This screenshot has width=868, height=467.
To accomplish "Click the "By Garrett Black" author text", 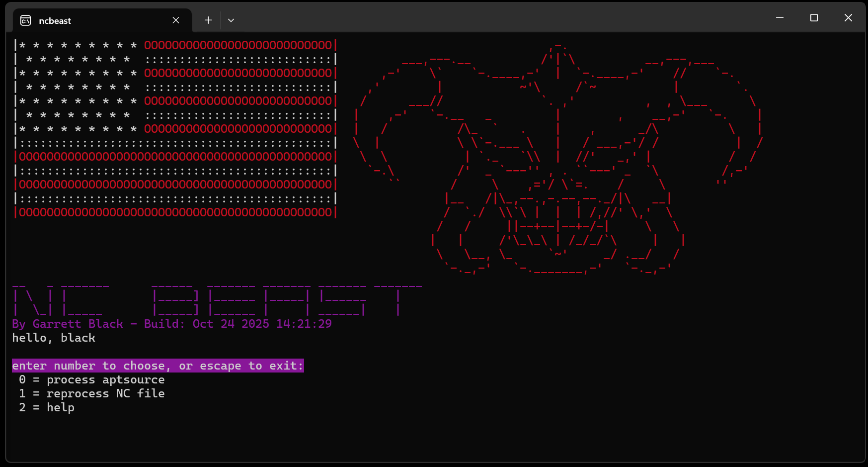I will (x=68, y=324).
